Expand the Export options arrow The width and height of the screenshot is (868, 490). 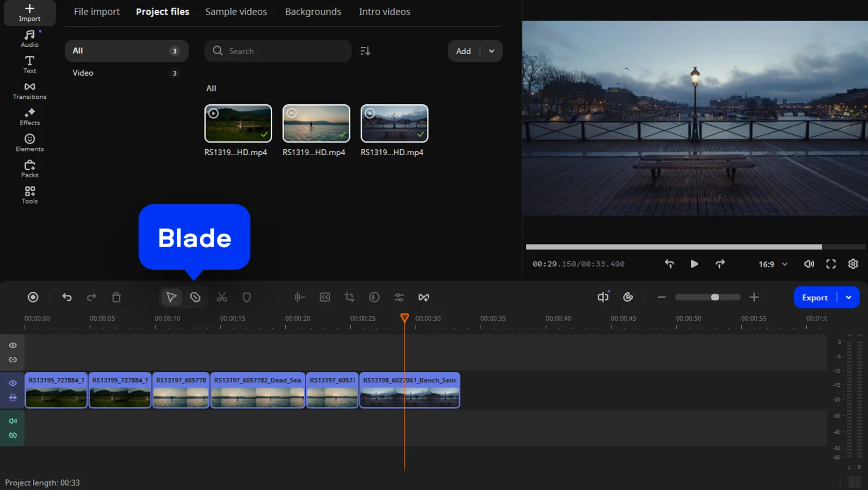pos(849,298)
